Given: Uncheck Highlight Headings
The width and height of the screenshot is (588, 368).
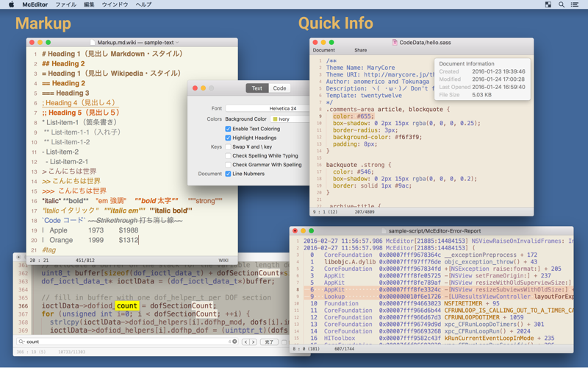Looking at the screenshot, I should [228, 138].
